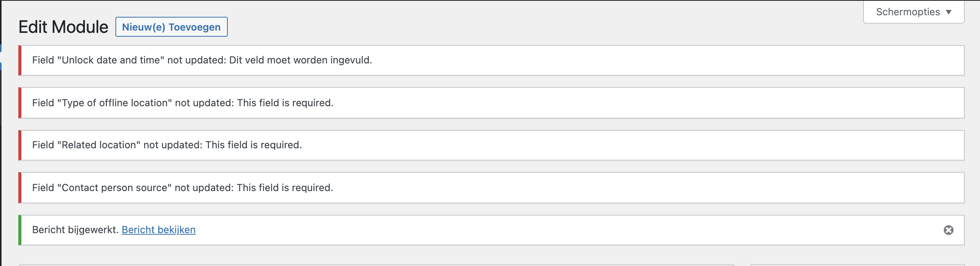
Task: Click the main editor panel's top edge below notices
Action: pos(376,265)
